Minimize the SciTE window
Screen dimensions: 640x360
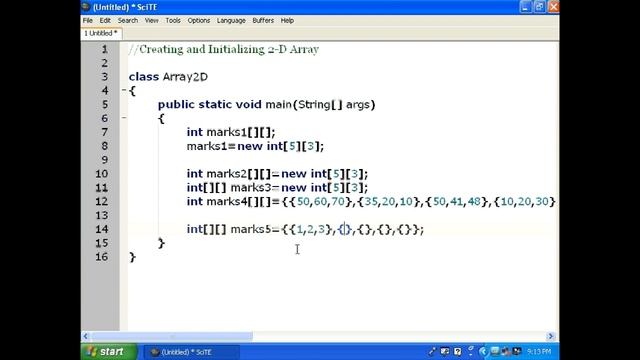coord(526,7)
